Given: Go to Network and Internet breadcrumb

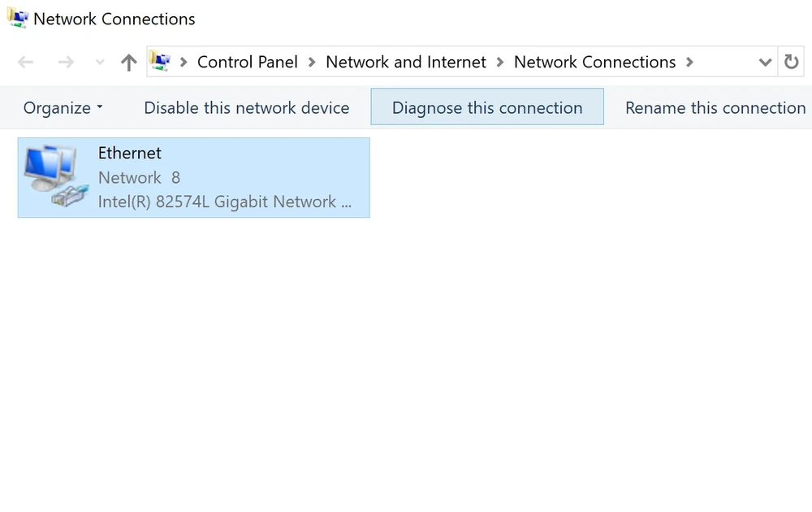Looking at the screenshot, I should (x=406, y=63).
